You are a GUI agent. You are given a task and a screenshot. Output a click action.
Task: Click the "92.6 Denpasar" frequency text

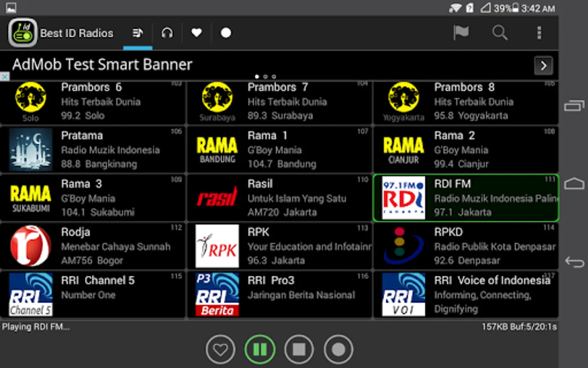click(x=467, y=260)
